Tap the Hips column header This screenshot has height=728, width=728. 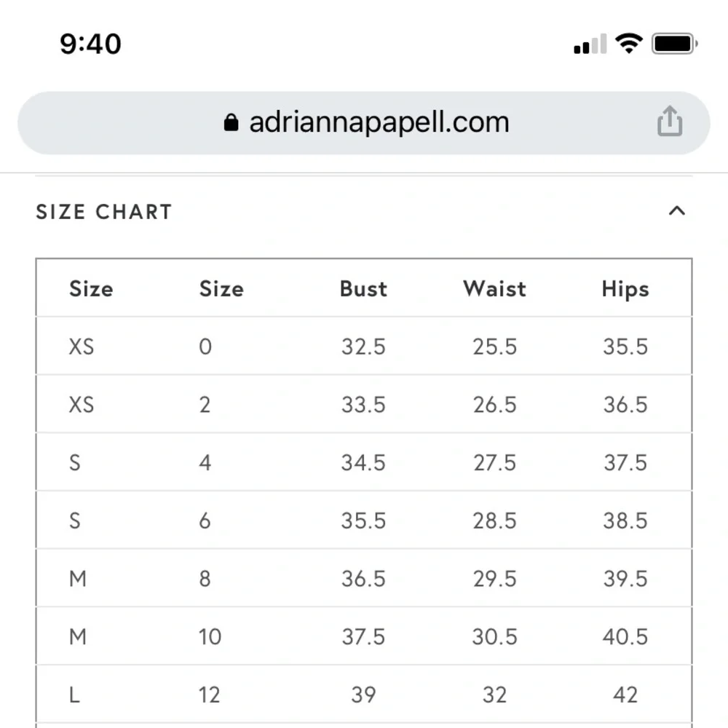(x=625, y=288)
